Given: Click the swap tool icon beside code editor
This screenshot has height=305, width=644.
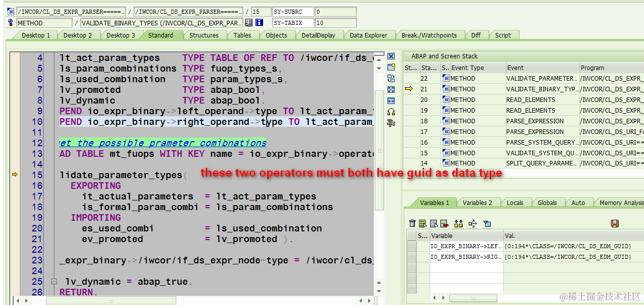Looking at the screenshot, I should coord(391,78).
